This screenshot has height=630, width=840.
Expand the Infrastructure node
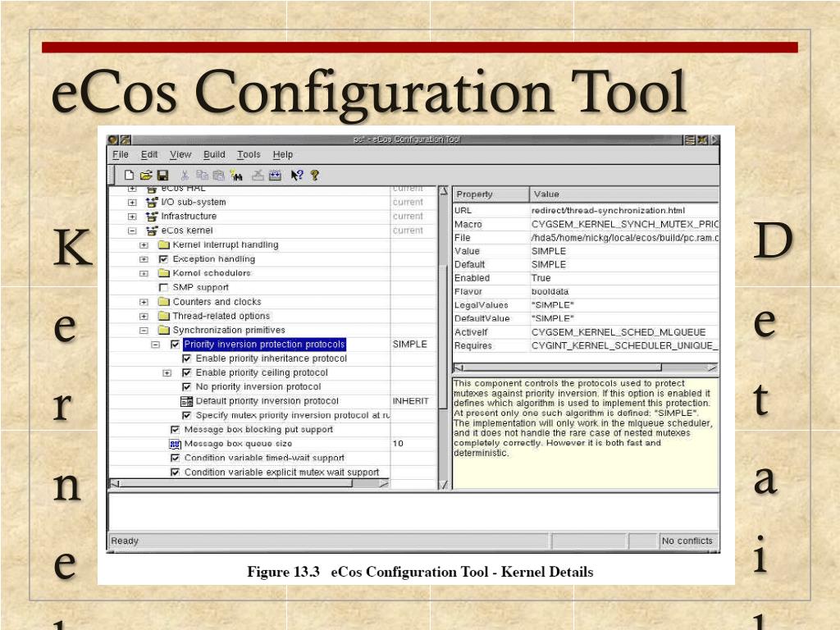tap(132, 217)
